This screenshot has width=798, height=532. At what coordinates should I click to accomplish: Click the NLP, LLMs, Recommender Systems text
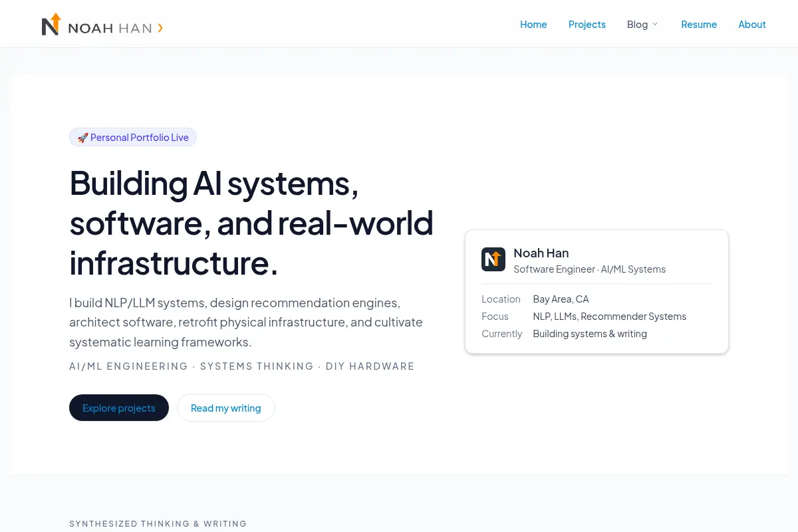point(610,317)
